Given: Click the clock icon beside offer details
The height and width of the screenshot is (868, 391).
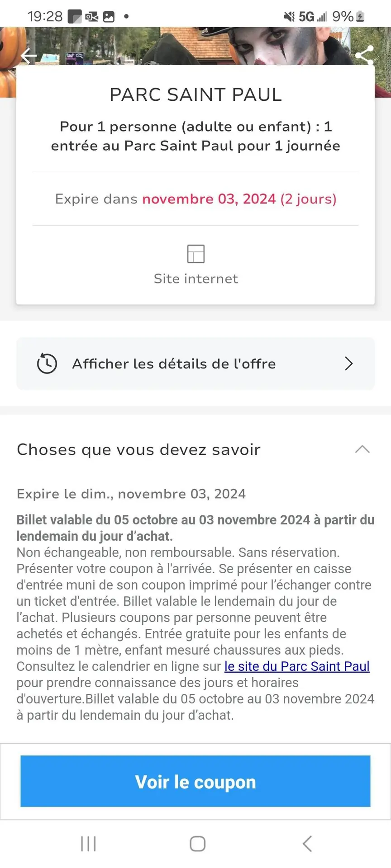Looking at the screenshot, I should [x=47, y=363].
